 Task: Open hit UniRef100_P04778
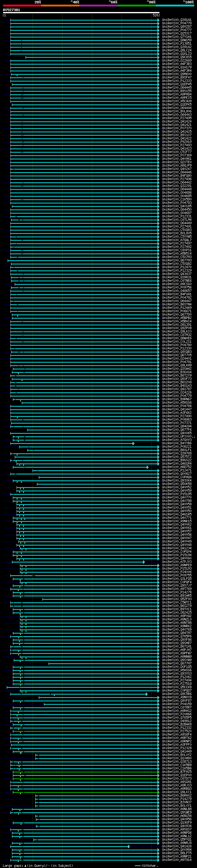177,23
